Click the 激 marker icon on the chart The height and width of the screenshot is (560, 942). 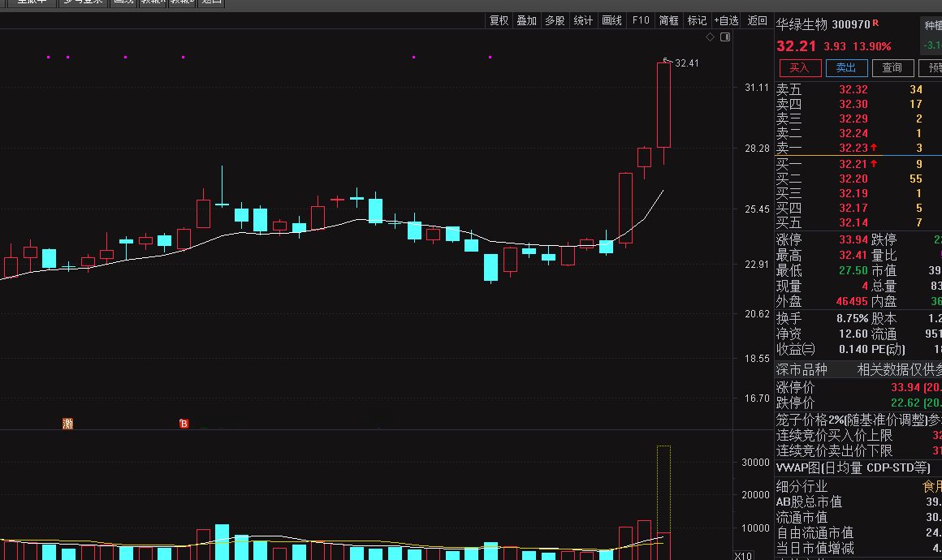tap(68, 424)
